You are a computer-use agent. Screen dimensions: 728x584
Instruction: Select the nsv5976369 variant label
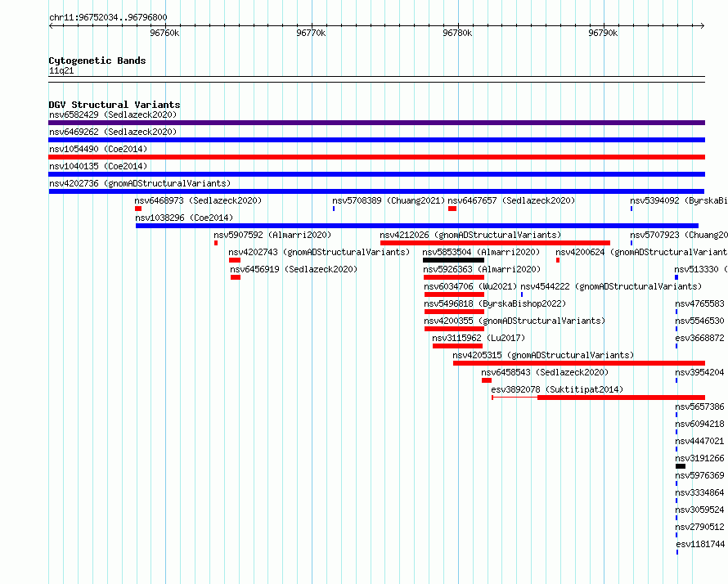(x=699, y=475)
